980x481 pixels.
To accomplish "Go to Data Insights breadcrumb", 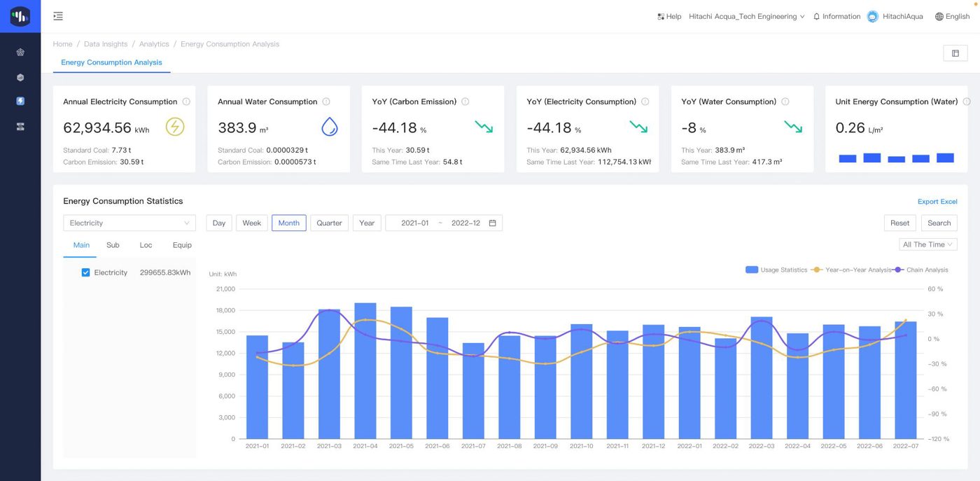I will point(106,44).
